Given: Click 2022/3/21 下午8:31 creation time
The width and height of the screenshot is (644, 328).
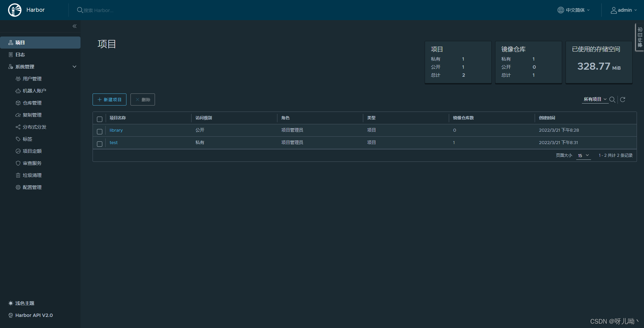Looking at the screenshot, I should [558, 143].
